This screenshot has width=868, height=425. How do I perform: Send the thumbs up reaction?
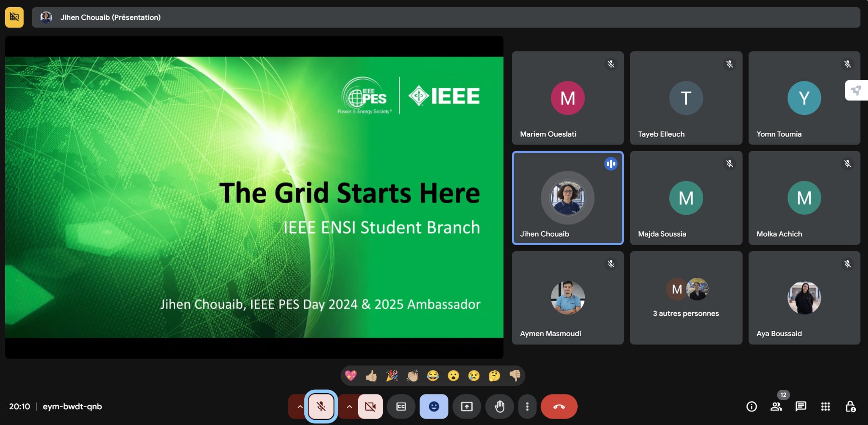click(371, 376)
